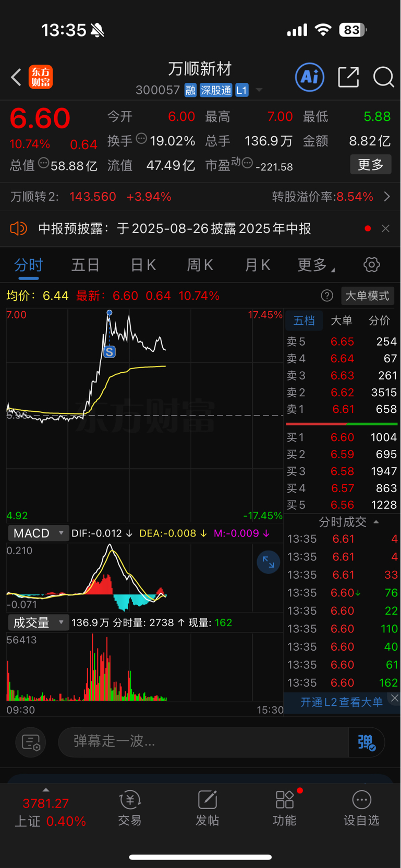
Task: Tap the S sell marker on chart
Action: click(110, 352)
